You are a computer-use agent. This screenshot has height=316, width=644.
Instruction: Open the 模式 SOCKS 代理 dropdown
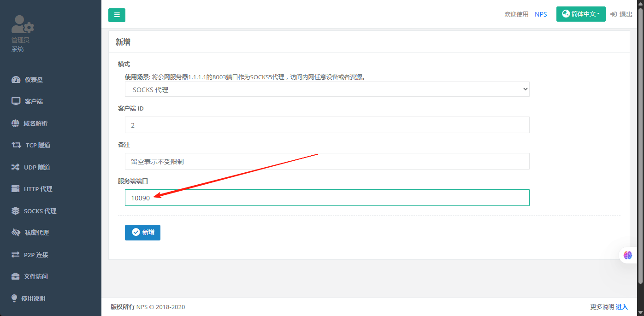tap(327, 89)
